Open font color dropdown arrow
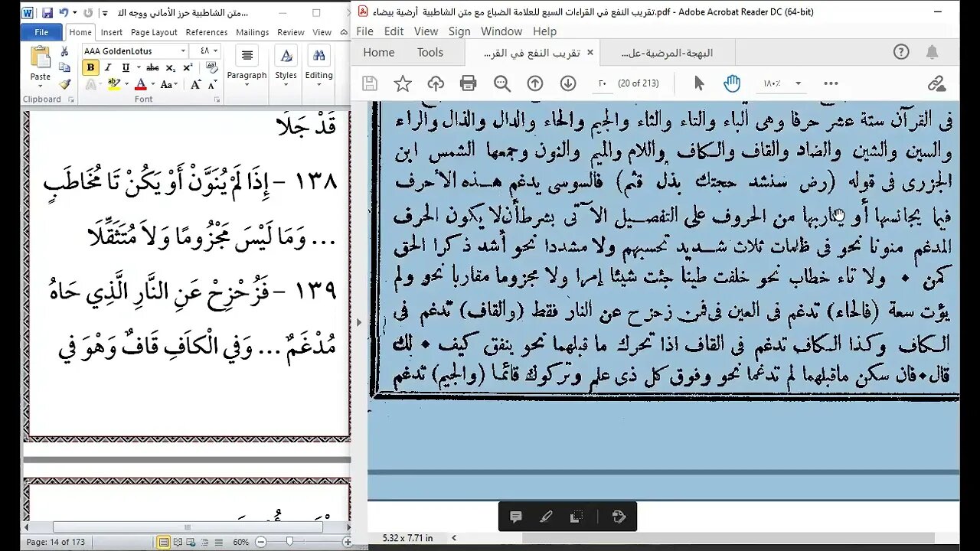This screenshot has width=980, height=551. click(152, 84)
